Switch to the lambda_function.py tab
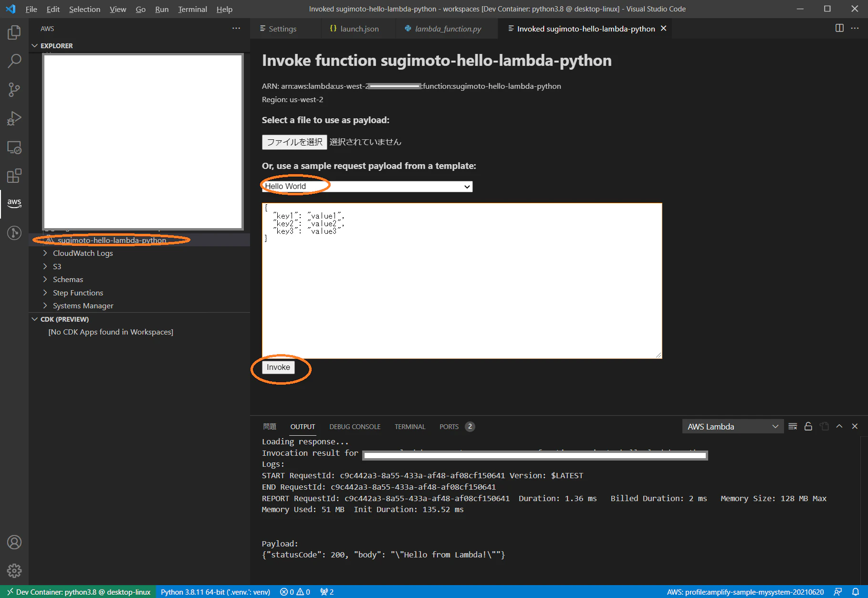This screenshot has width=868, height=598. click(x=447, y=29)
